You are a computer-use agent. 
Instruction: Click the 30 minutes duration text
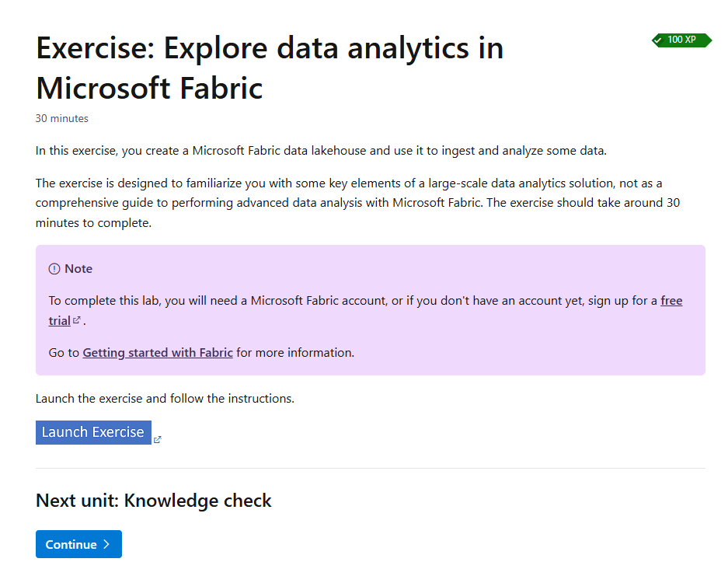tap(61, 118)
